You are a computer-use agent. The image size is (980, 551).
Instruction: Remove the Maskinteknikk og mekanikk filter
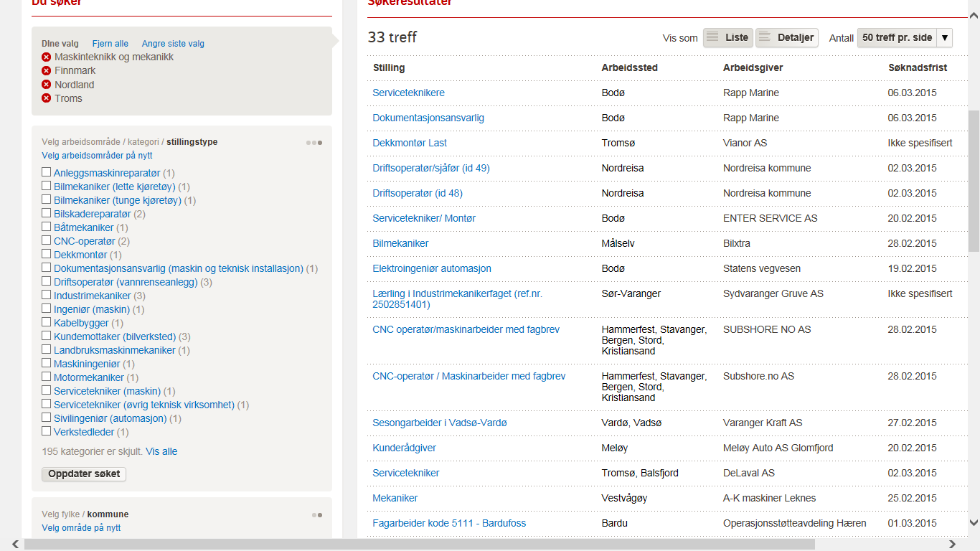click(47, 57)
